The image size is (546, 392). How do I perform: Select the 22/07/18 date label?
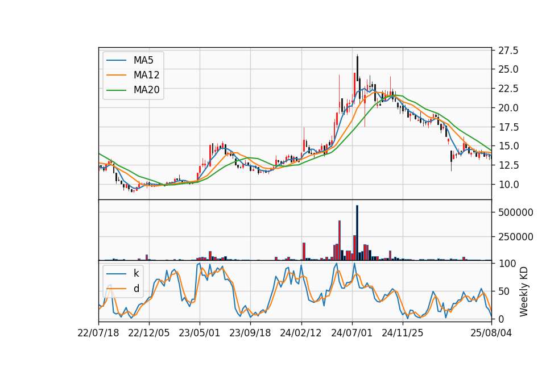click(98, 333)
